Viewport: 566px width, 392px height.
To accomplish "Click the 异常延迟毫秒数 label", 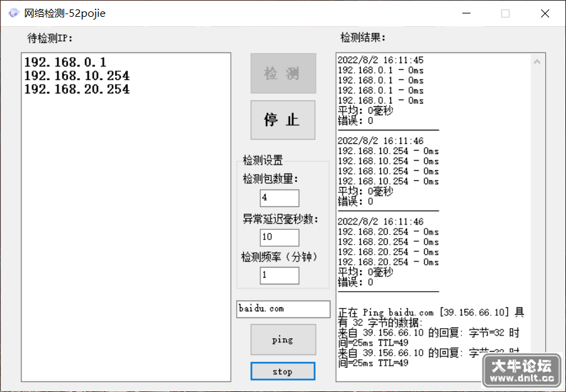I will point(281,219).
